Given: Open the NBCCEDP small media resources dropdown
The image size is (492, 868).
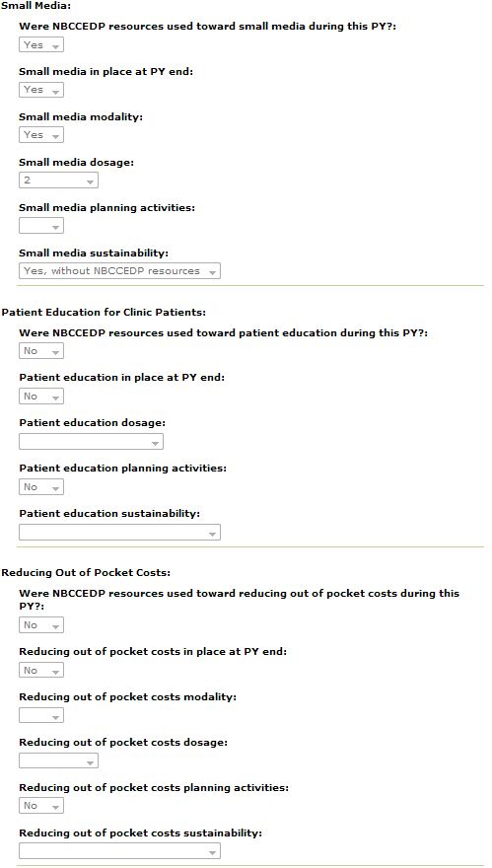Looking at the screenshot, I should tap(41, 44).
